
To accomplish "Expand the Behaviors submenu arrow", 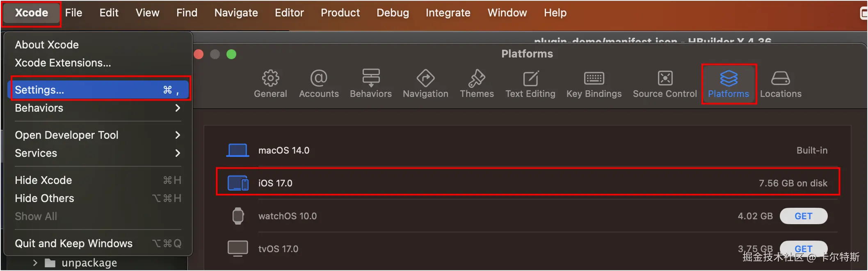I will (178, 108).
